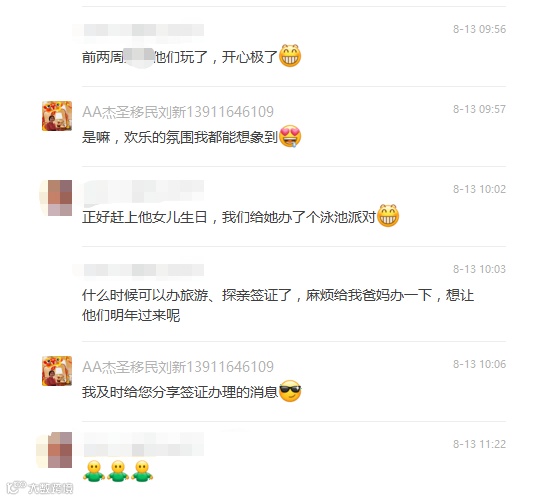Click the sunglasses emoji after 签证办理的消息

[x=290, y=391]
